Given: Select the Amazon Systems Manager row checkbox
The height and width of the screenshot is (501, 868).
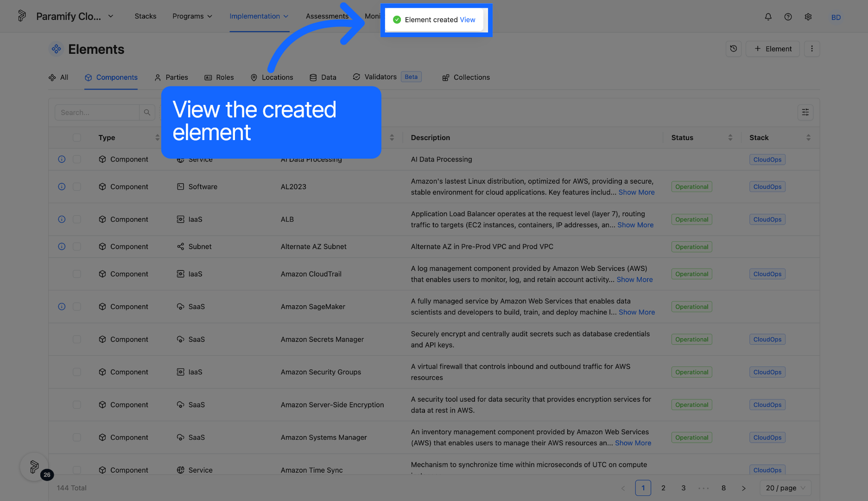Looking at the screenshot, I should click(77, 437).
